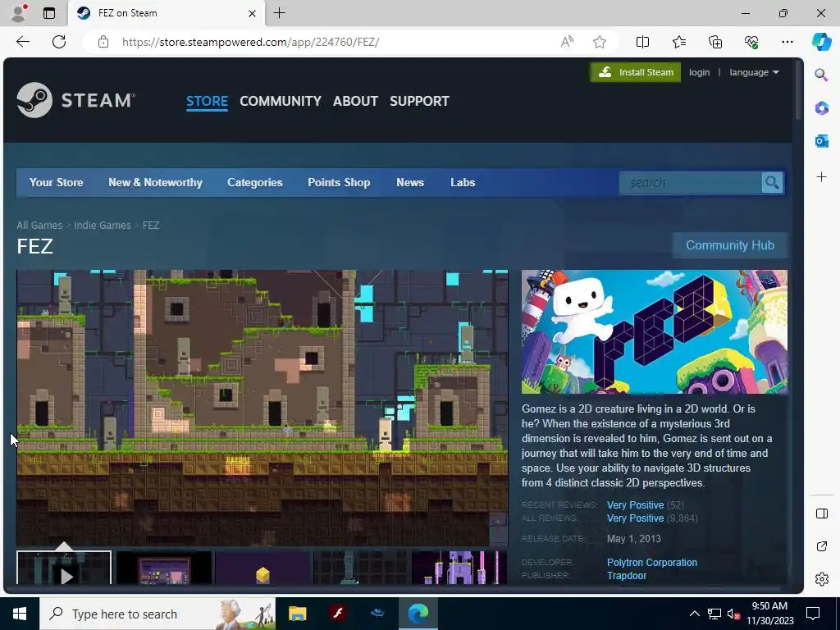The image size is (840, 630).
Task: Toggle the sidebar panel layout icon
Action: 821,514
